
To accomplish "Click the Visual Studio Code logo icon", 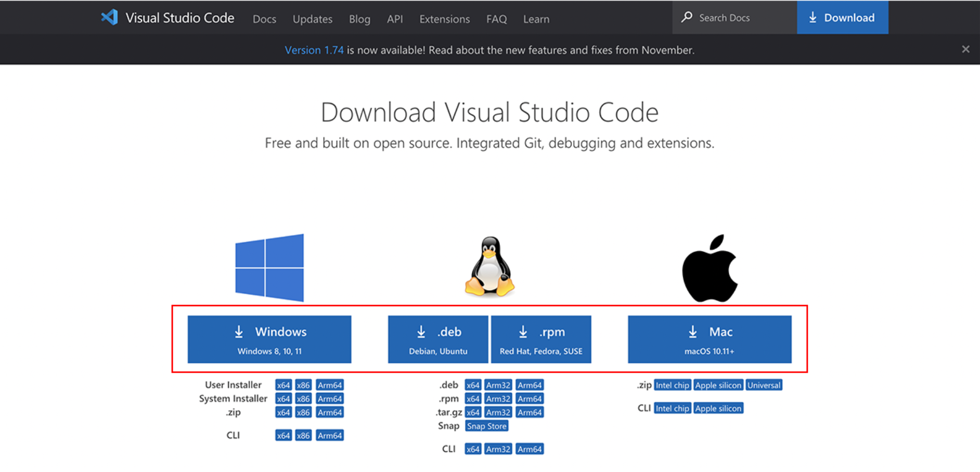I will [x=109, y=17].
